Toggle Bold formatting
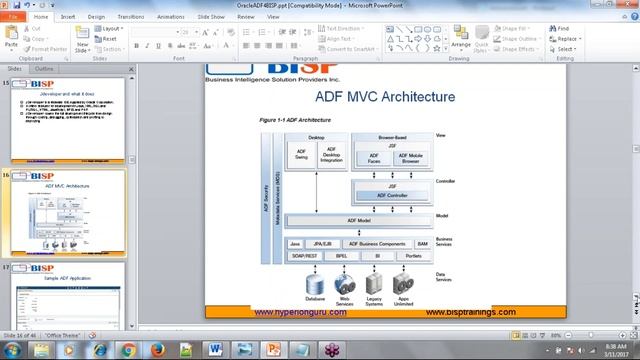Screen dimensions: 640x360 coord(136,46)
